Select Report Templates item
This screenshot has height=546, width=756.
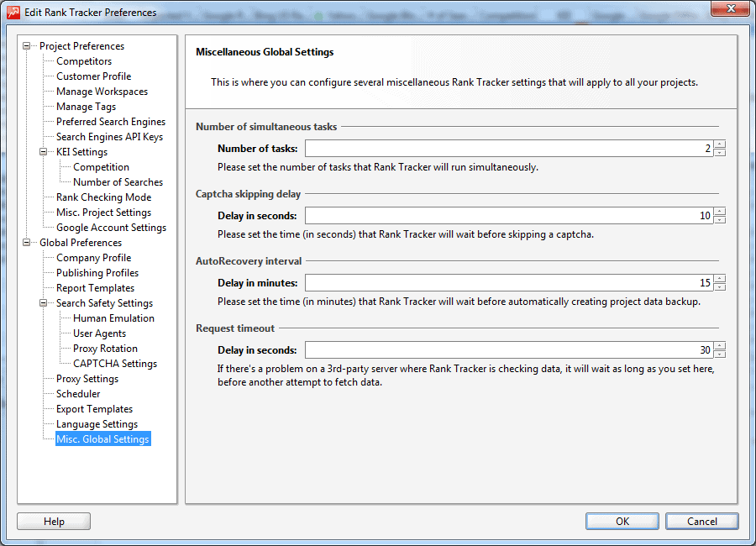(95, 288)
